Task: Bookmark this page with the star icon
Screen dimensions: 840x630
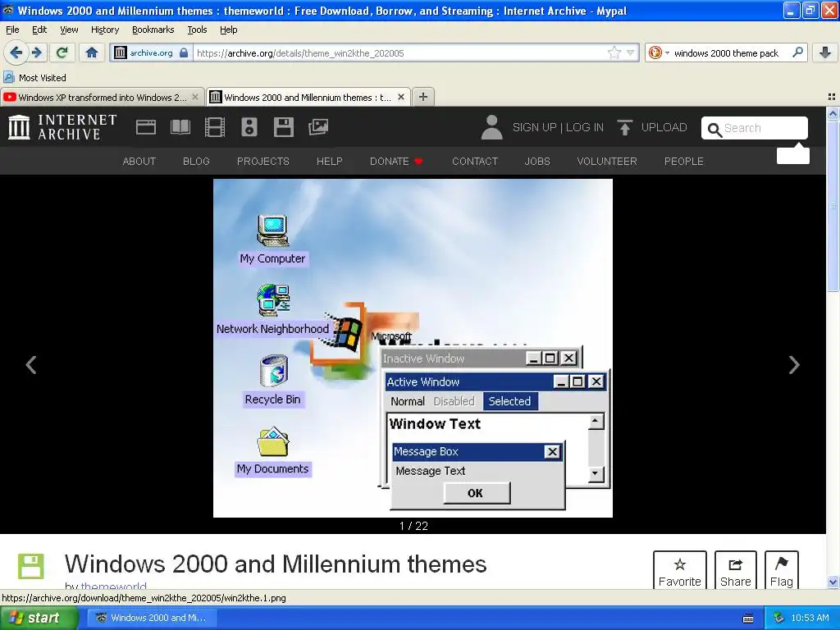Action: tap(614, 52)
